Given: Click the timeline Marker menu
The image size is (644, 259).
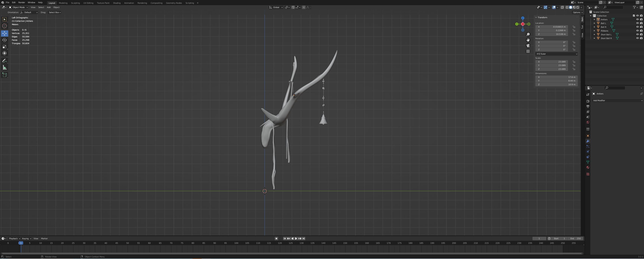Looking at the screenshot, I should [44, 239].
